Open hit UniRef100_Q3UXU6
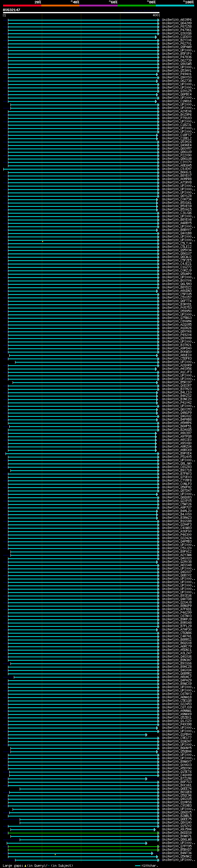The image size is (197, 868). click(176, 33)
